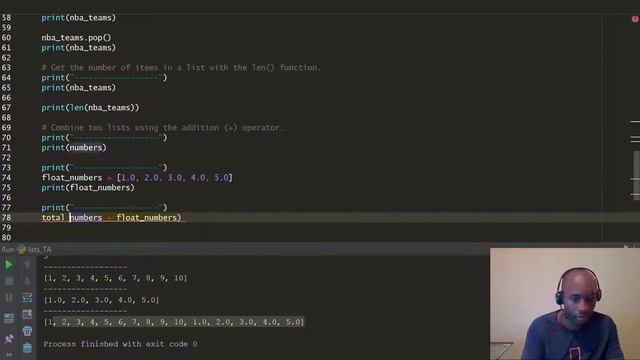Click the Print console output icon
The width and height of the screenshot is (640, 360).
tap(27, 331)
